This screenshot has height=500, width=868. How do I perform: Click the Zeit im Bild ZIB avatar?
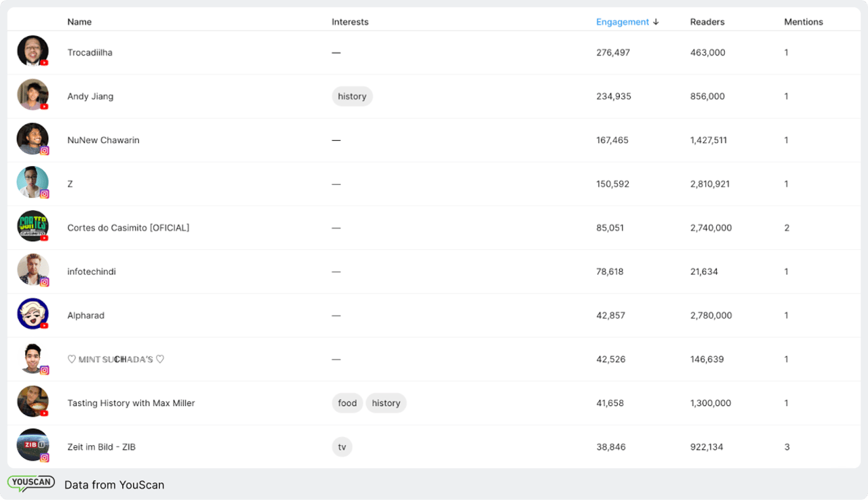[x=33, y=445]
